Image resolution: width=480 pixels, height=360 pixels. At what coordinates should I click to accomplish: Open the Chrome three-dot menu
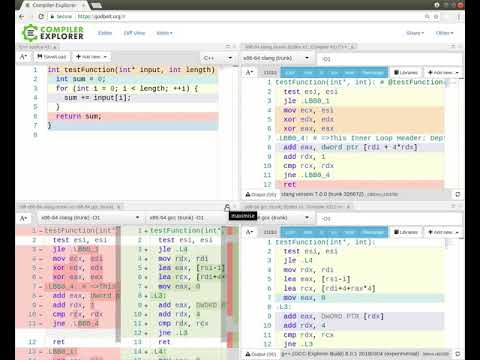459,16
